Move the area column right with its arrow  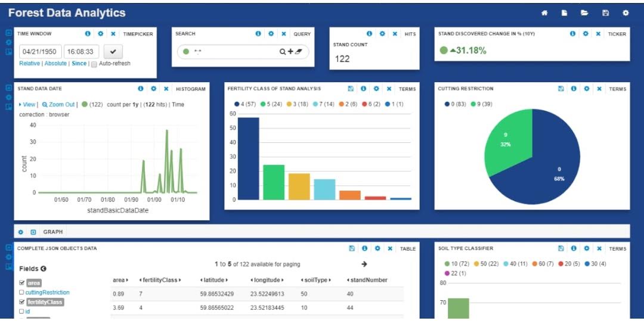[x=128, y=280]
